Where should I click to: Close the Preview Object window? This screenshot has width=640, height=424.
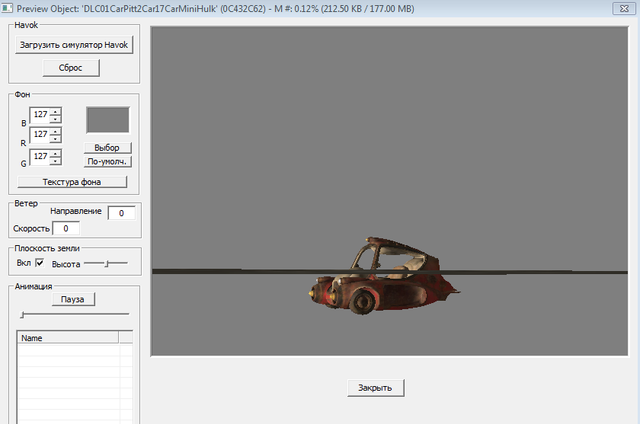tap(624, 9)
